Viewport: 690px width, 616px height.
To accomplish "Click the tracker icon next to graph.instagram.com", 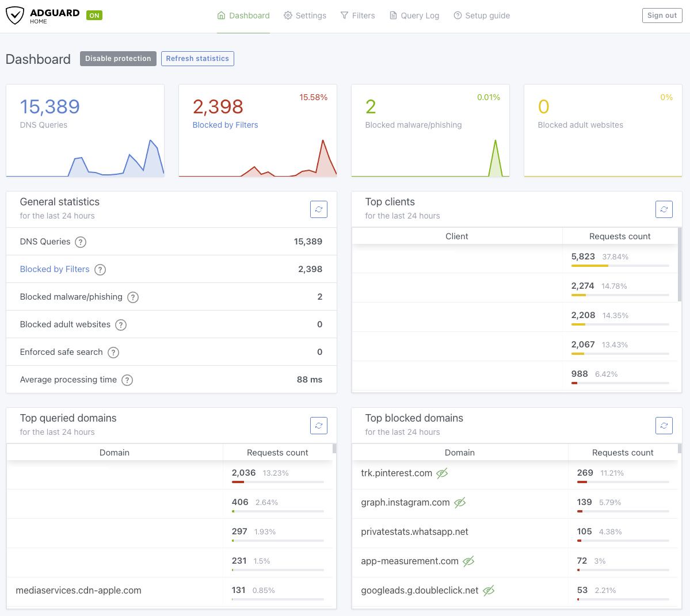I will [459, 503].
